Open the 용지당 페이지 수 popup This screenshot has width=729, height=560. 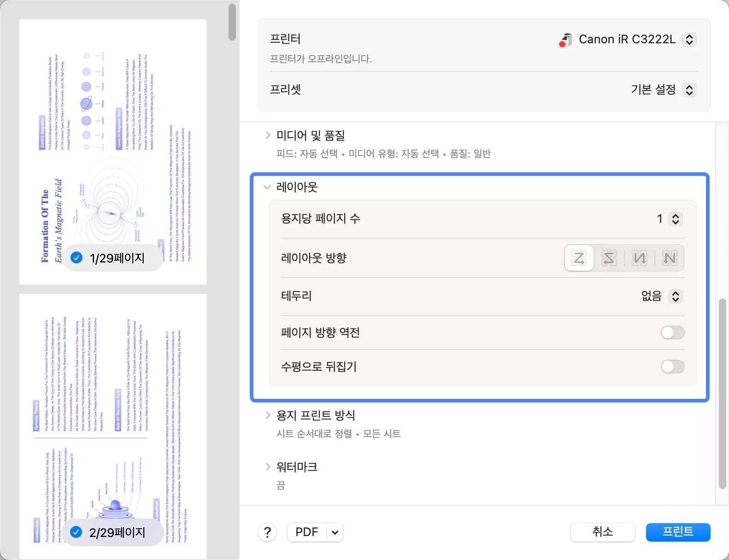[675, 219]
